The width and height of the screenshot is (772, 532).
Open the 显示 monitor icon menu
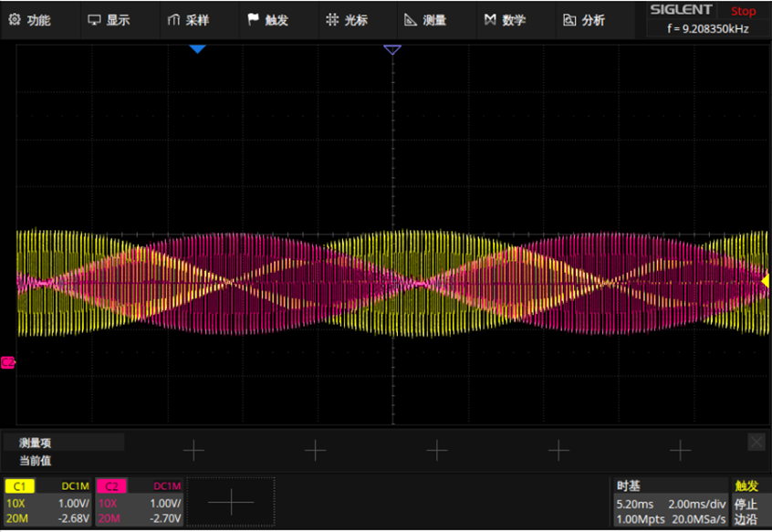[x=94, y=20]
